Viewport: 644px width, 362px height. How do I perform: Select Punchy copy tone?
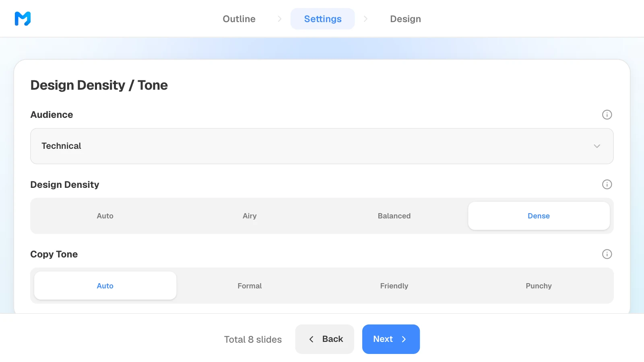pos(539,286)
